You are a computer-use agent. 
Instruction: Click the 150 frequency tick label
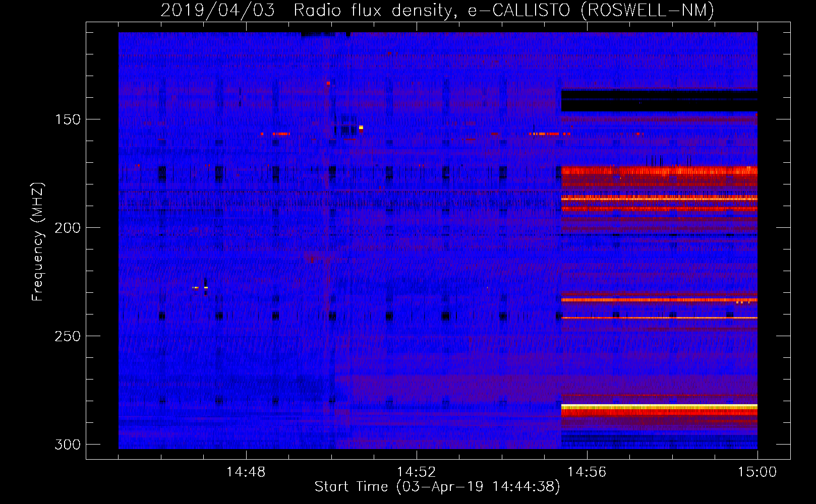[67, 119]
